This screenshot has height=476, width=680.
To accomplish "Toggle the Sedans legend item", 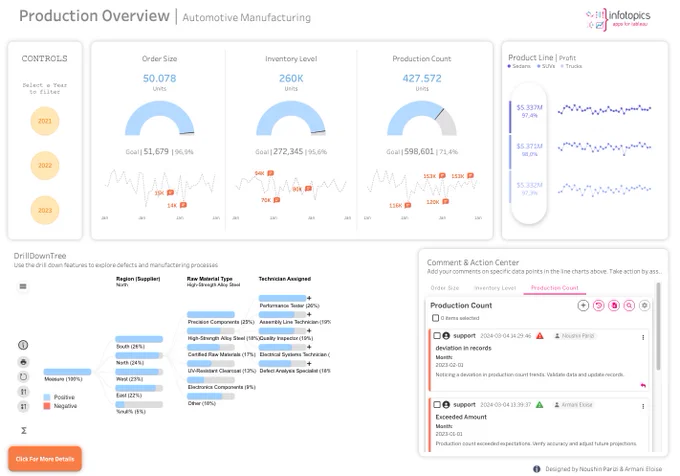I will click(519, 66).
